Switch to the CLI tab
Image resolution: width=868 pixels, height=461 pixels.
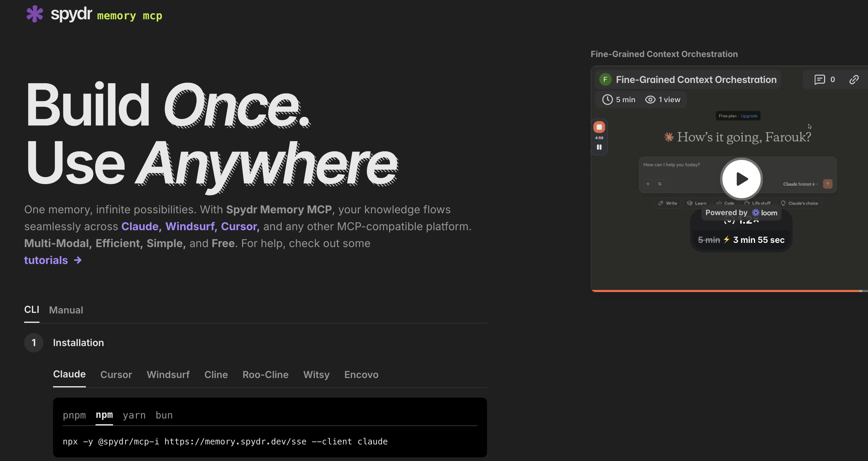(32, 310)
